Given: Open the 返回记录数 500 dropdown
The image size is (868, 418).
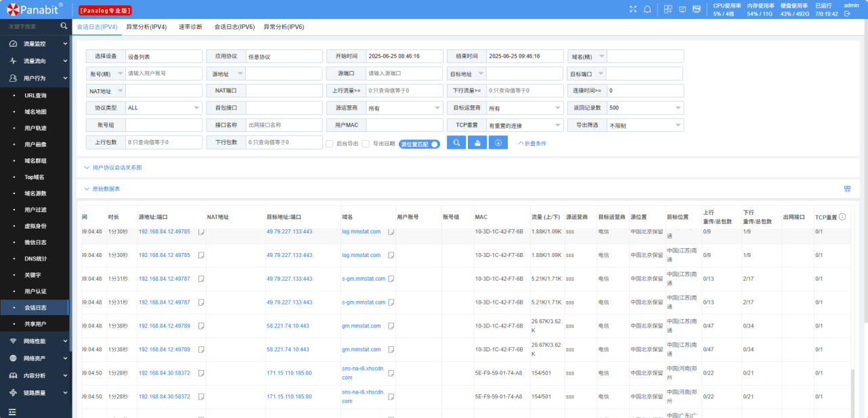Looking at the screenshot, I should pyautogui.click(x=645, y=108).
